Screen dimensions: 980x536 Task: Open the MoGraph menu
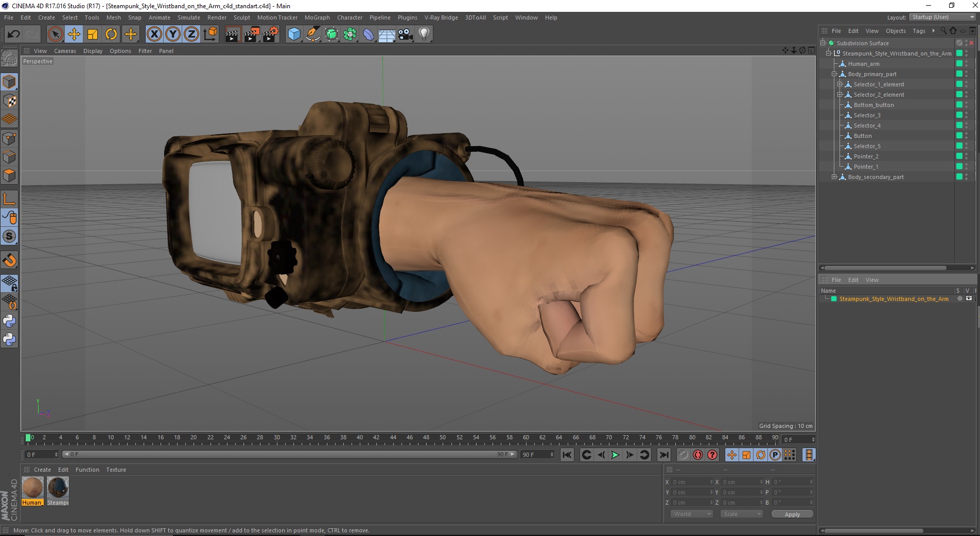(x=317, y=17)
